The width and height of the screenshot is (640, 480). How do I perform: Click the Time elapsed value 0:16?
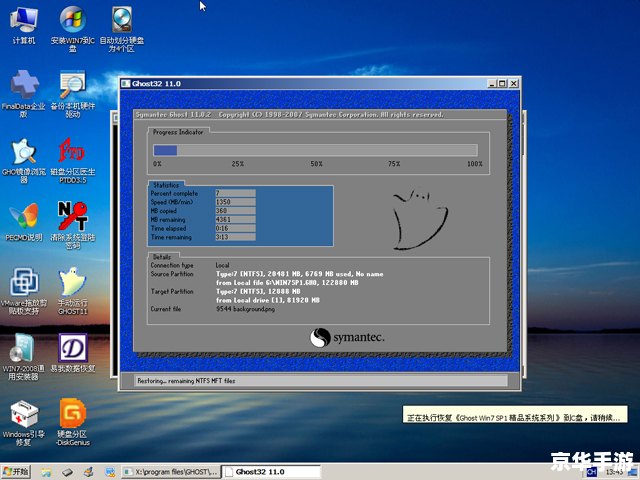[236, 228]
